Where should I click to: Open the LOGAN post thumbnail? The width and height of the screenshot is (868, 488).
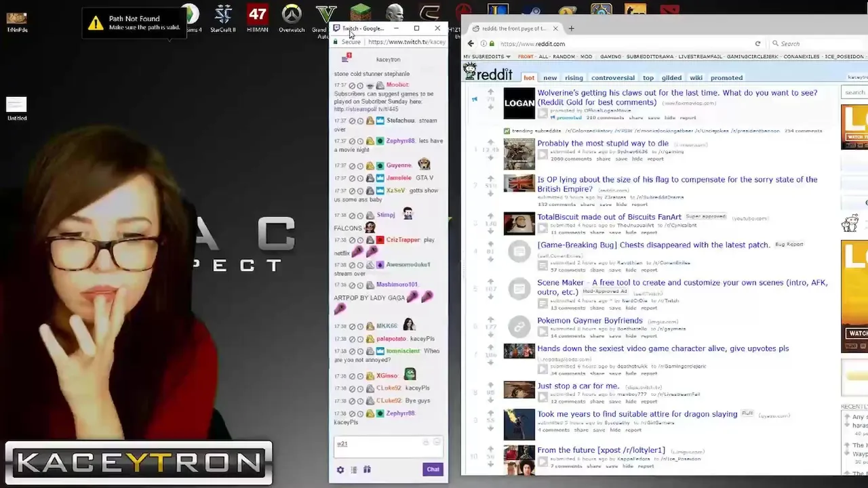519,103
